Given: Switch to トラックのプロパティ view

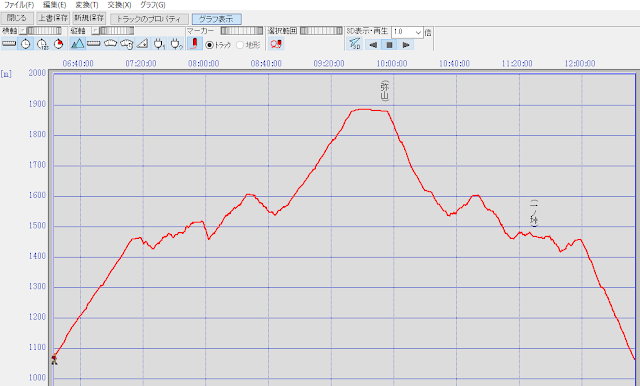Looking at the screenshot, I should [x=149, y=19].
